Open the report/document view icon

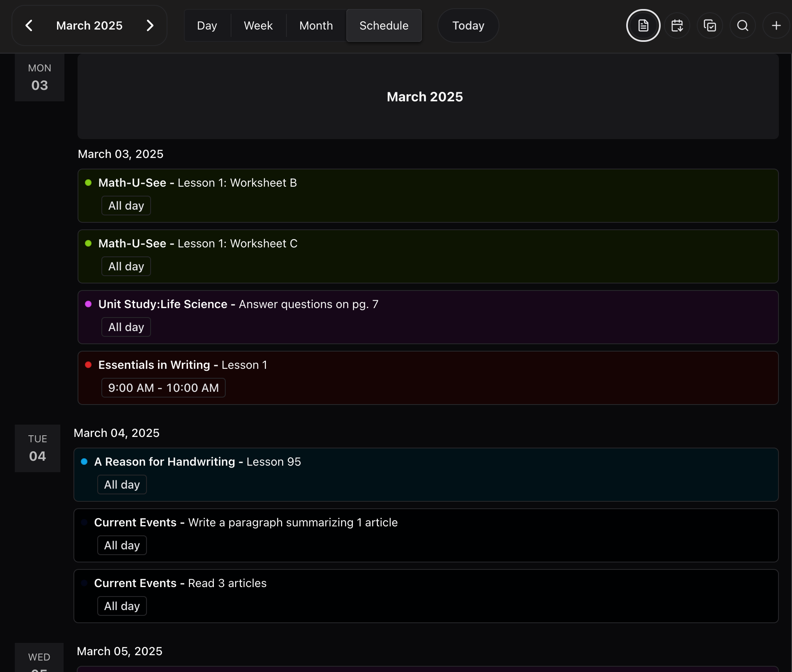tap(643, 25)
